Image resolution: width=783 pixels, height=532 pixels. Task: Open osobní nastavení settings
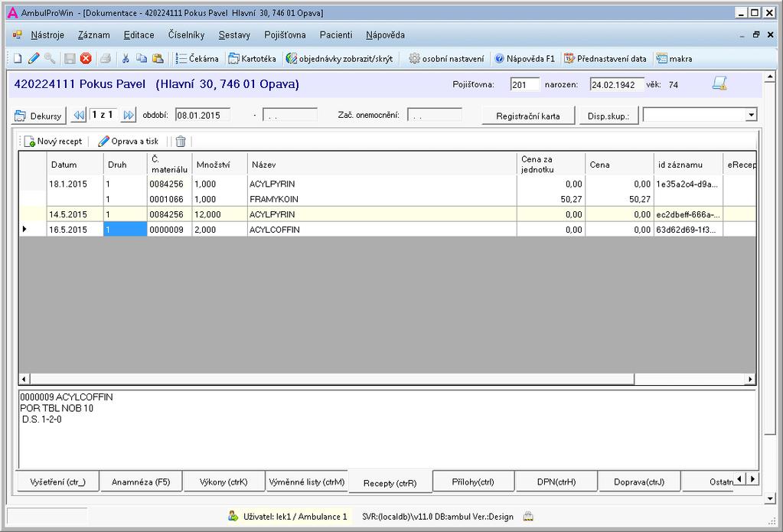tap(446, 58)
